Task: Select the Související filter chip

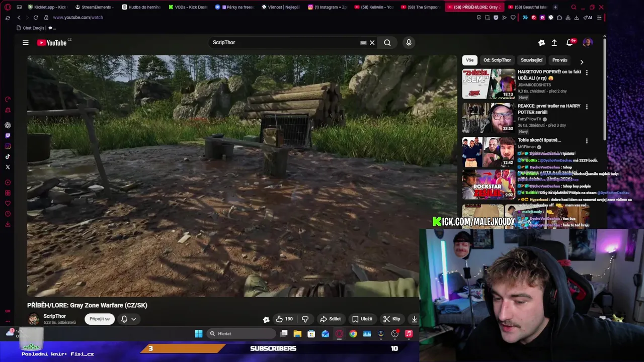Action: tap(531, 60)
